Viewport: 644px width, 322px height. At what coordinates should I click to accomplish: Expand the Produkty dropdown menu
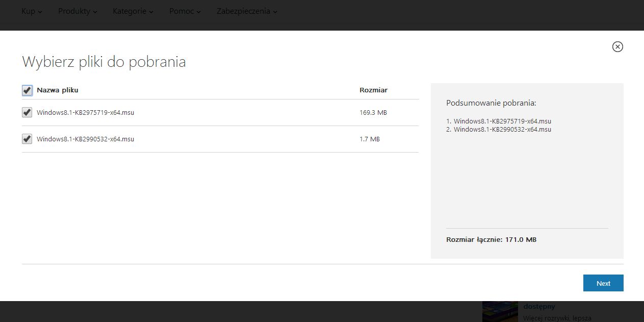[x=78, y=11]
